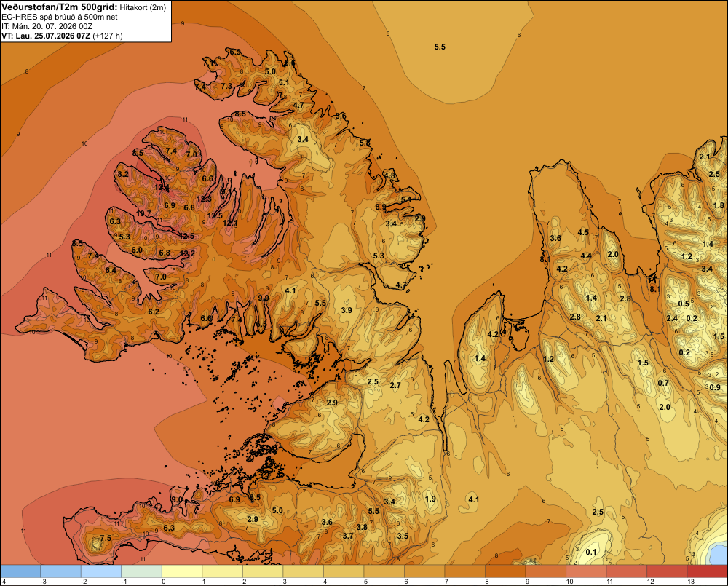Image resolution: width=728 pixels, height=586 pixels.
Task: Click the light blue swatch between -2 and -1
Action: 101,571
